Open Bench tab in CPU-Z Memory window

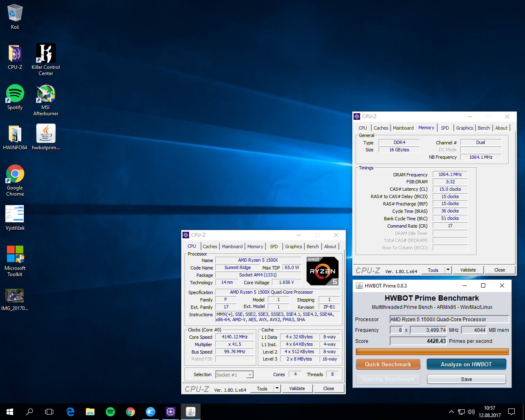[484, 128]
